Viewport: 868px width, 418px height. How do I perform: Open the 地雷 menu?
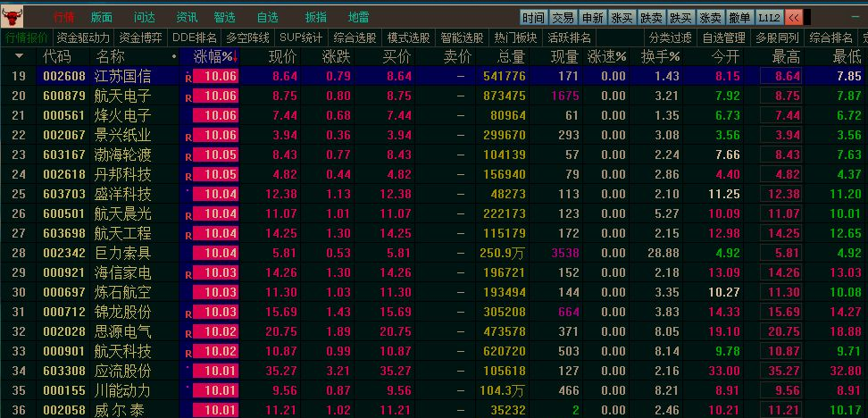359,17
